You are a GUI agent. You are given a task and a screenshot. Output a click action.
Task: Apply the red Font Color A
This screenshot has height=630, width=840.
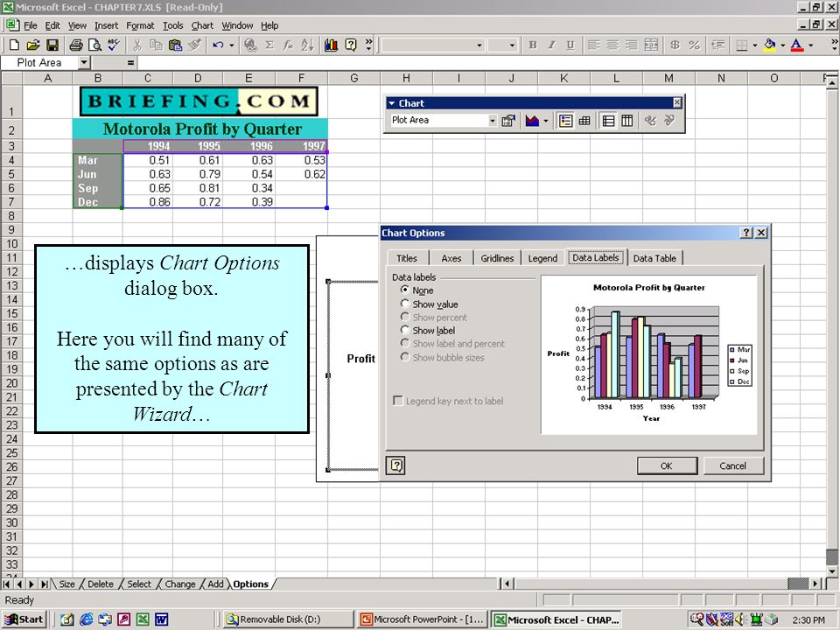(x=797, y=45)
